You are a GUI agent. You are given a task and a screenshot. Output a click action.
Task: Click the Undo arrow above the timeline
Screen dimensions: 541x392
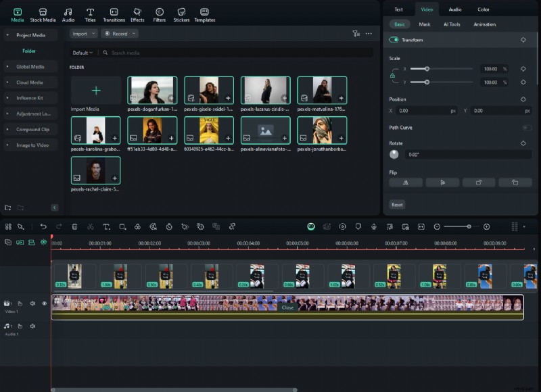pyautogui.click(x=44, y=226)
